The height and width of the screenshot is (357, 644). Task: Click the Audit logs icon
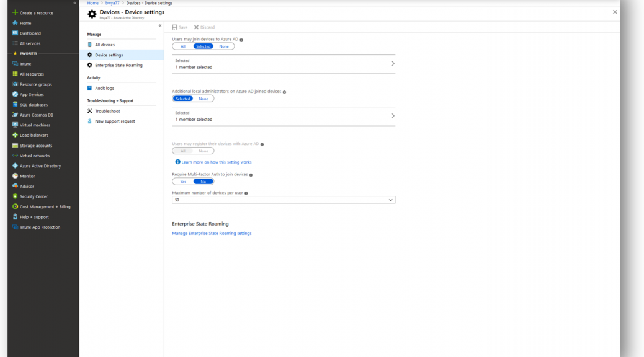(x=89, y=88)
